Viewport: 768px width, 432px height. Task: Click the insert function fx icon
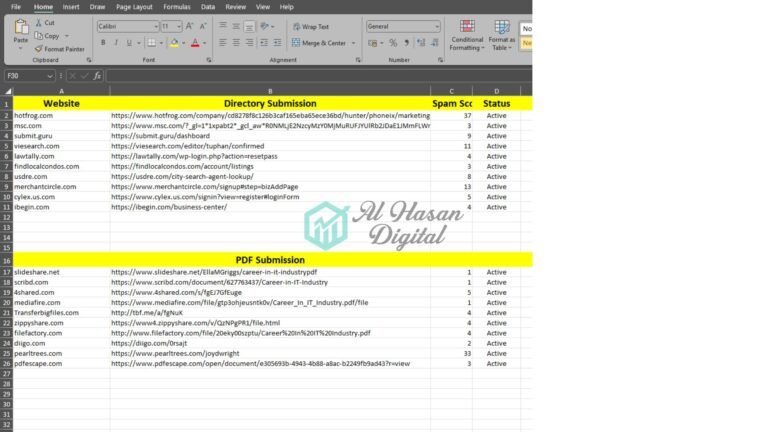(x=98, y=76)
